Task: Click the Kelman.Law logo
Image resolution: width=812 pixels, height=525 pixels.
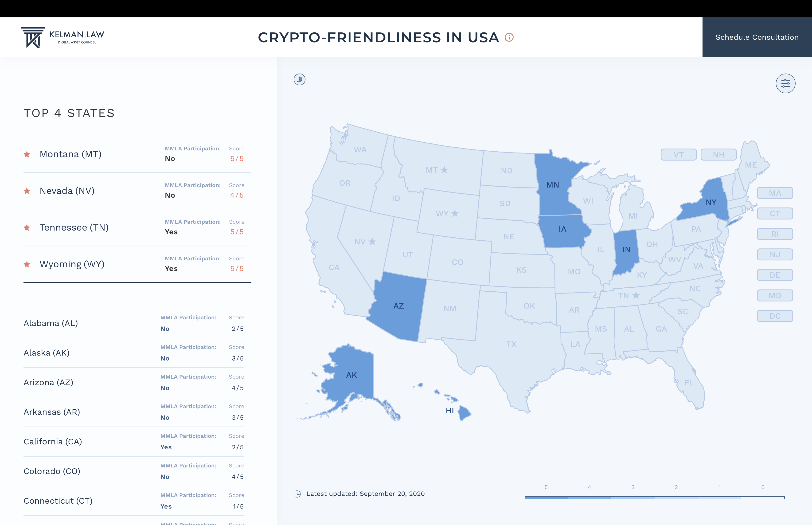Action: (x=63, y=37)
